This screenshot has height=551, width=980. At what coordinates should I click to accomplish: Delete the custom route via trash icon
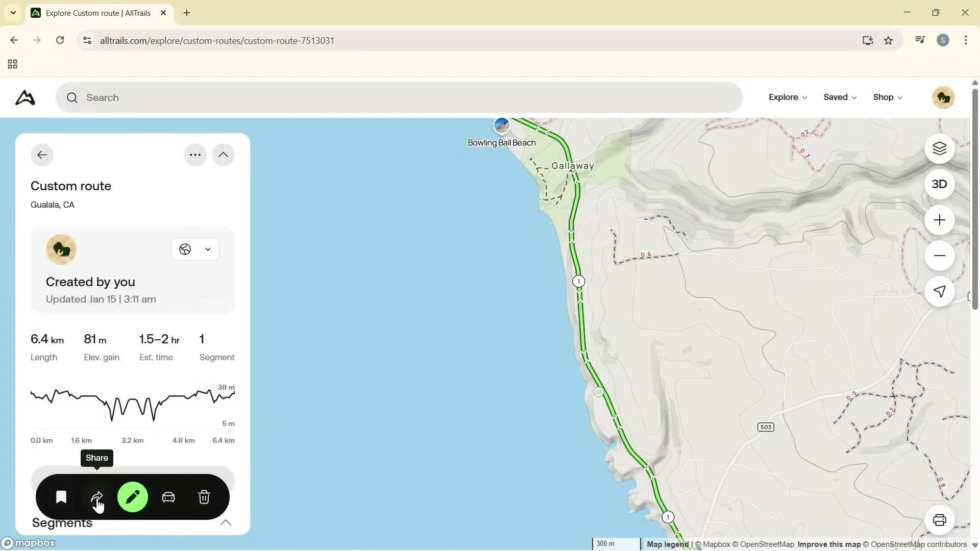(204, 497)
